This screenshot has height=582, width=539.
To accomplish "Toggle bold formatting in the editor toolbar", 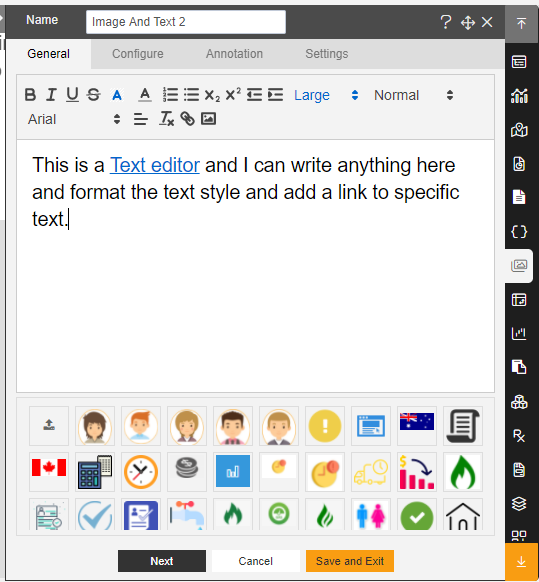I will (30, 95).
